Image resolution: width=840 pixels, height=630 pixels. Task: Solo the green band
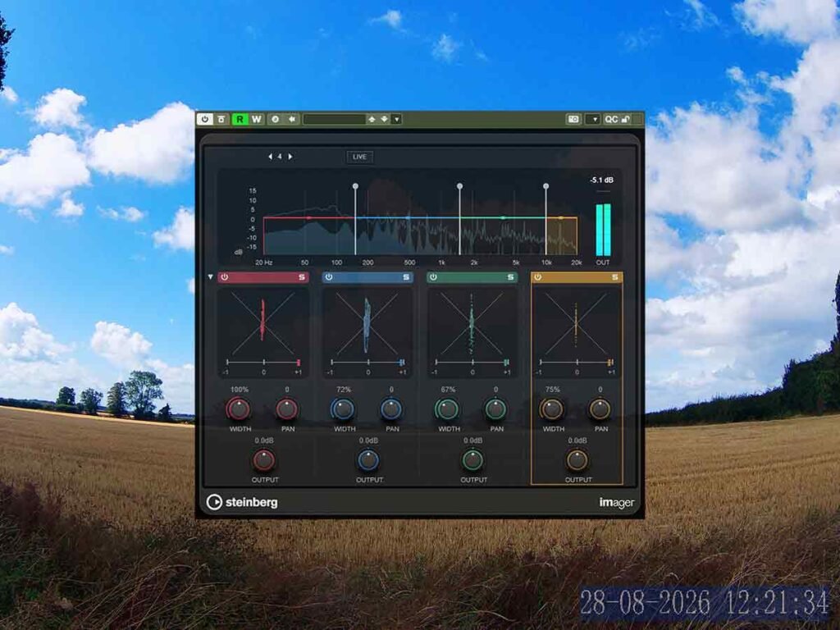tap(510, 277)
